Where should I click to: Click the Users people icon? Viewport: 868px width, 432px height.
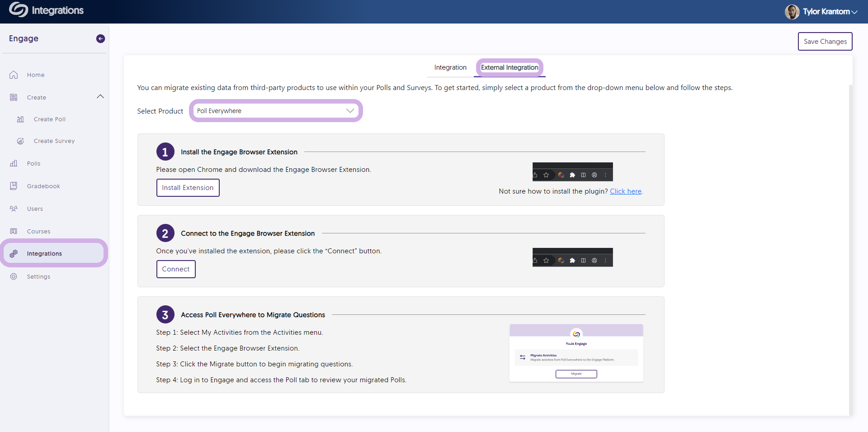14,209
